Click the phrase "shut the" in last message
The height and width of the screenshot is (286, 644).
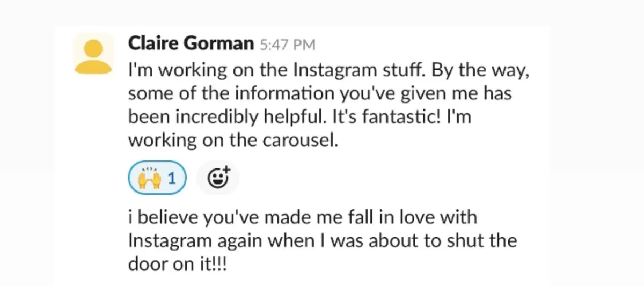[485, 240]
